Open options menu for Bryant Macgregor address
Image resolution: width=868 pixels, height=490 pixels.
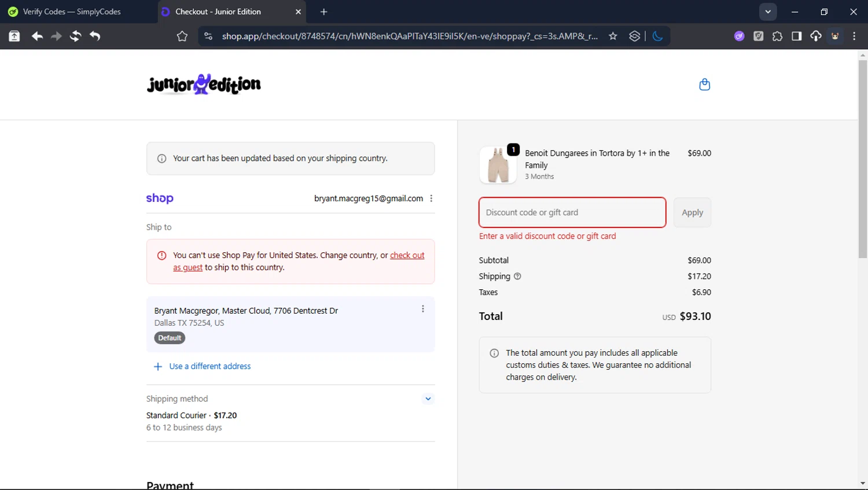pos(423,309)
